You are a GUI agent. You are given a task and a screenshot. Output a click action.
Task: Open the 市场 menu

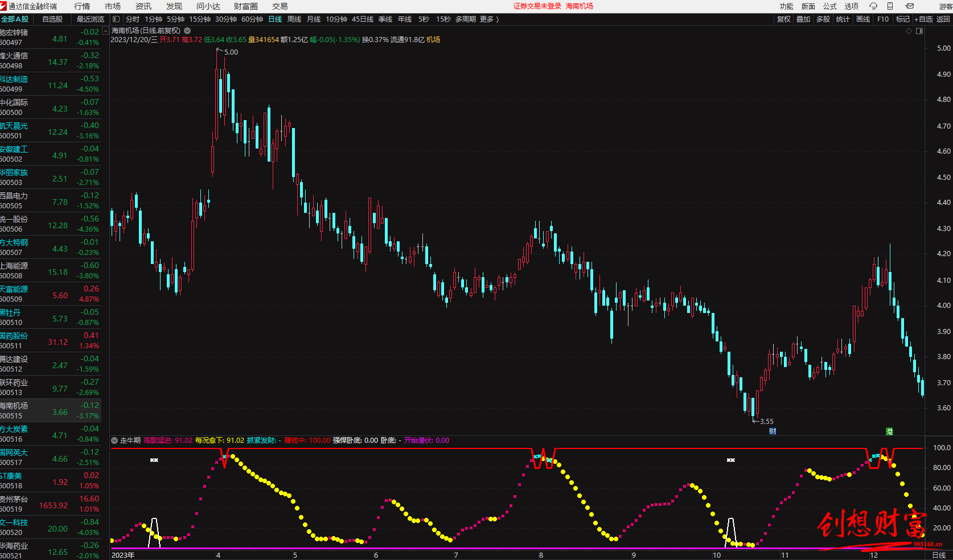(x=113, y=6)
